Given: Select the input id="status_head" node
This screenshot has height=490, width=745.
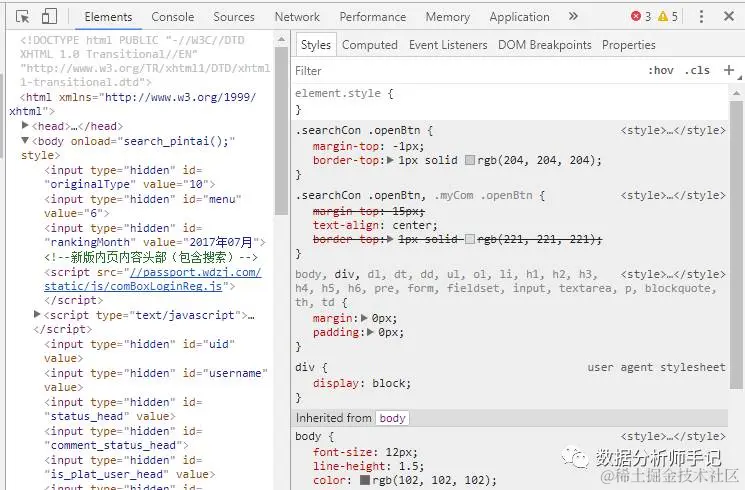Looking at the screenshot, I should [x=124, y=409].
